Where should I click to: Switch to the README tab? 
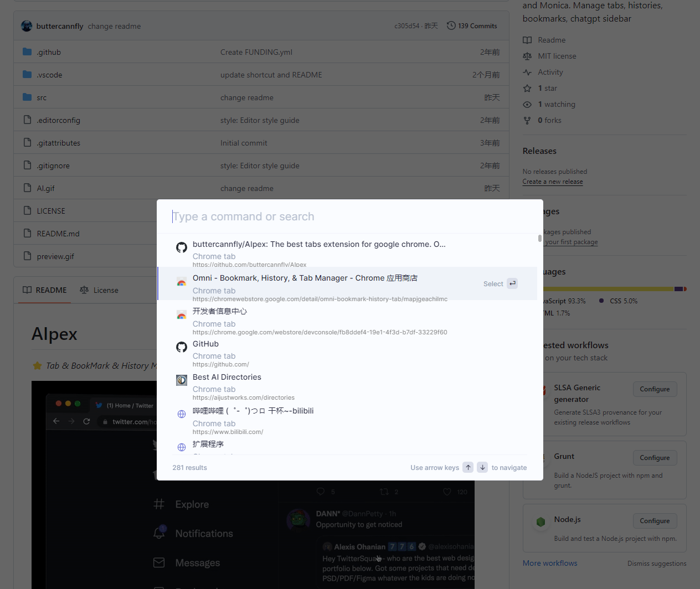(45, 290)
